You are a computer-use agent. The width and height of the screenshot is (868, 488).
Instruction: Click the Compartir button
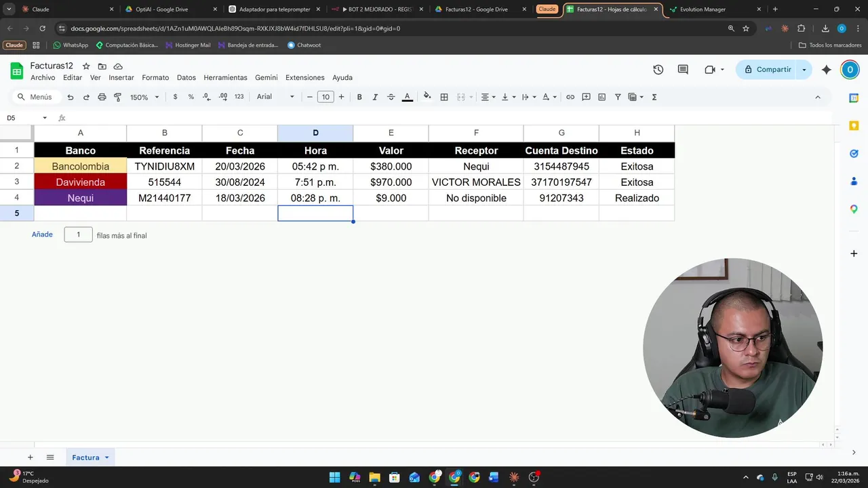767,70
